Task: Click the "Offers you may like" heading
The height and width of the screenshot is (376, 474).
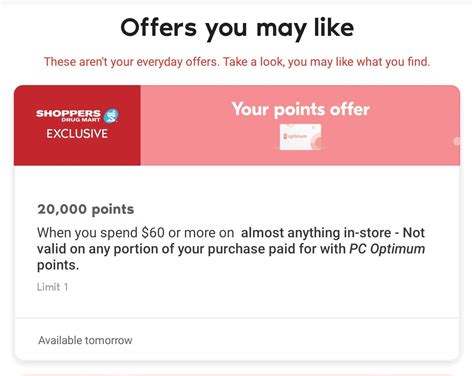Action: tap(237, 28)
